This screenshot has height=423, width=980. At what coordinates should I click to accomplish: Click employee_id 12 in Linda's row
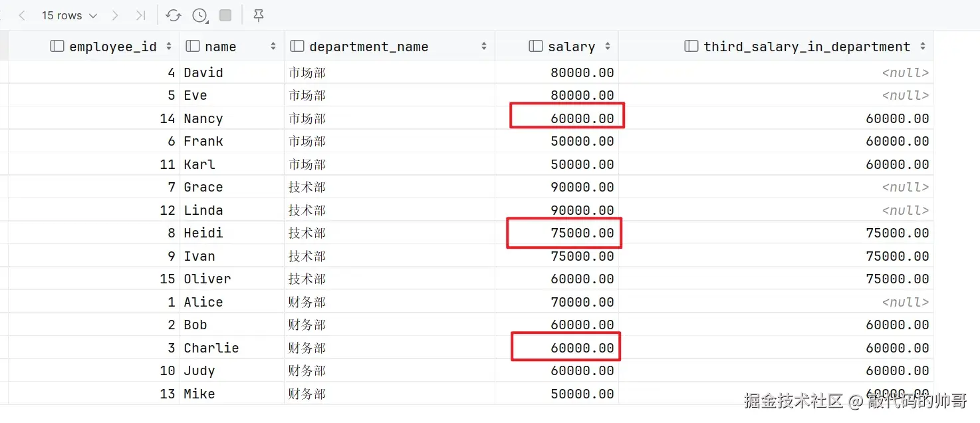pos(94,210)
